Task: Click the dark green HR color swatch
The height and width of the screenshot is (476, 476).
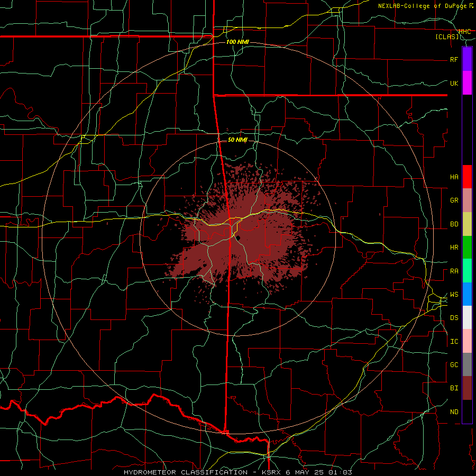Action: click(467, 248)
